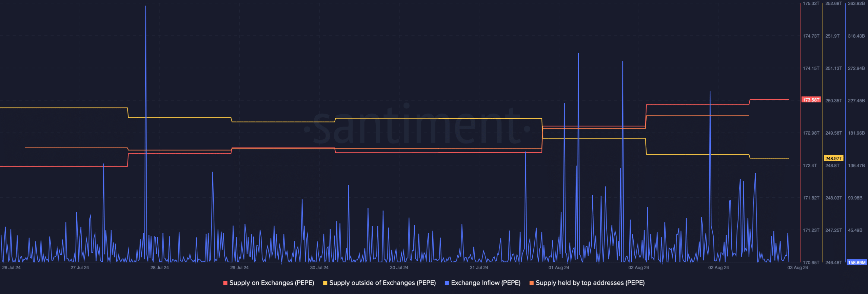Screen dimensions: 868x294
Task: Click the 26 Jul 24 date label
Action: (11, 268)
